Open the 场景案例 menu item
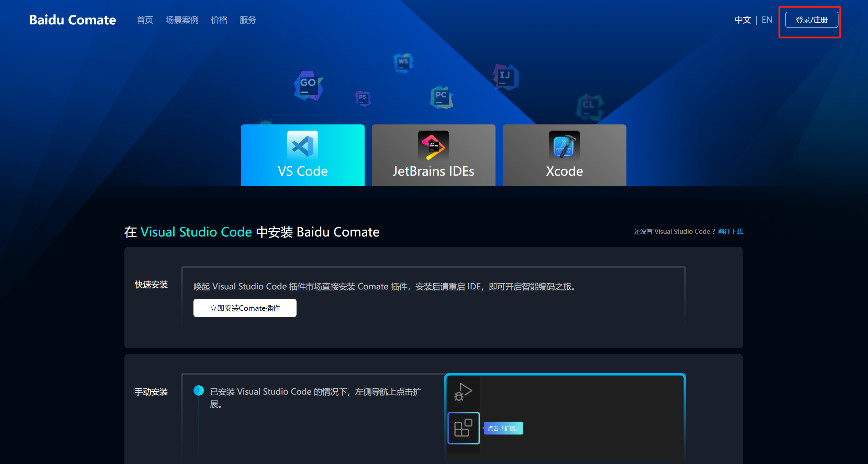The width and height of the screenshot is (868, 464). pos(182,20)
